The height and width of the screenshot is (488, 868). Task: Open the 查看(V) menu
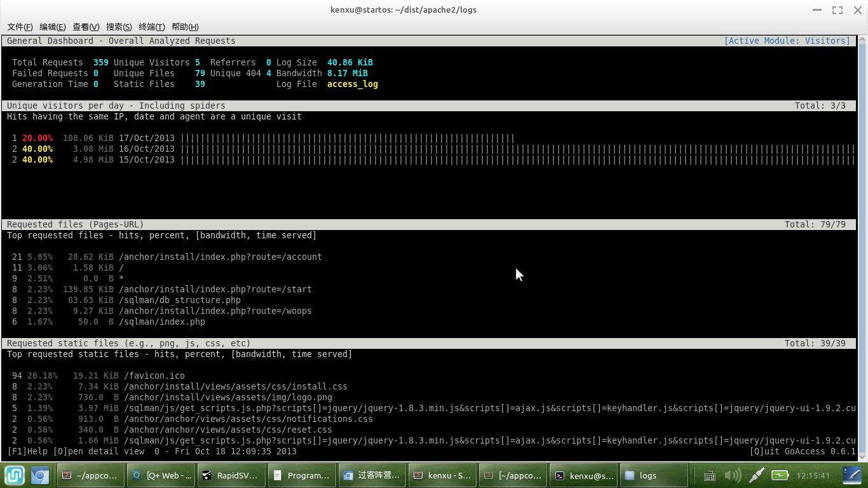tap(86, 27)
